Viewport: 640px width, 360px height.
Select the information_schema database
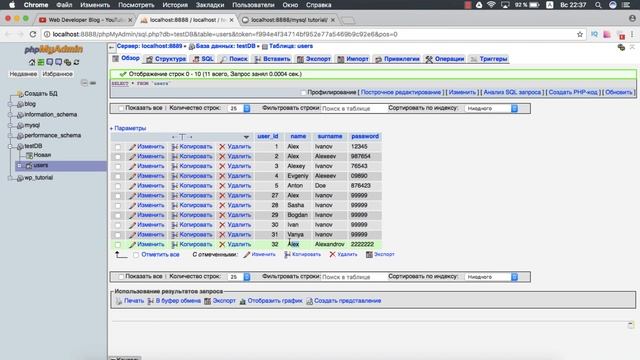coord(51,115)
